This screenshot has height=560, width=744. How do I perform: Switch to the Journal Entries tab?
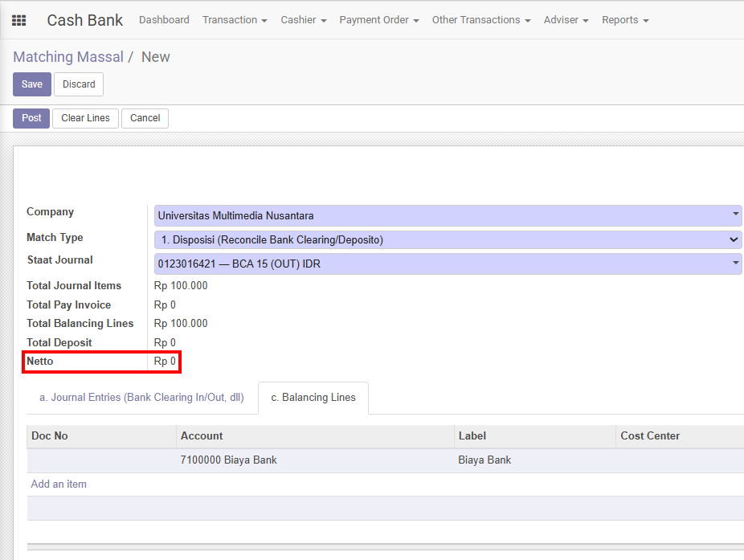[141, 398]
